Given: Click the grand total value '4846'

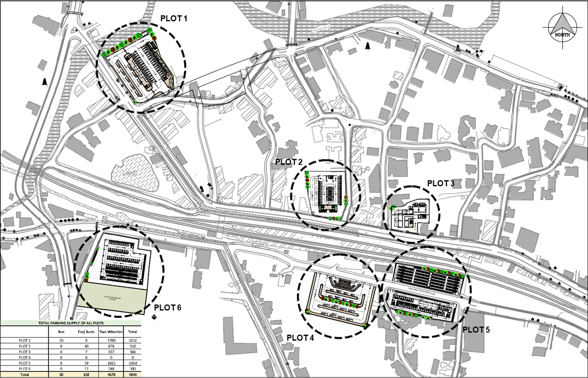Looking at the screenshot, I should tap(133, 374).
